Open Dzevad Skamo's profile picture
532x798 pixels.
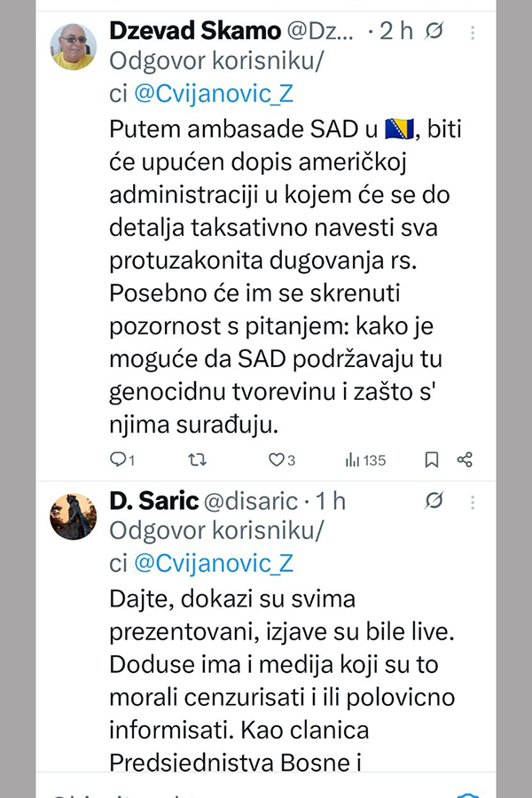point(74,46)
